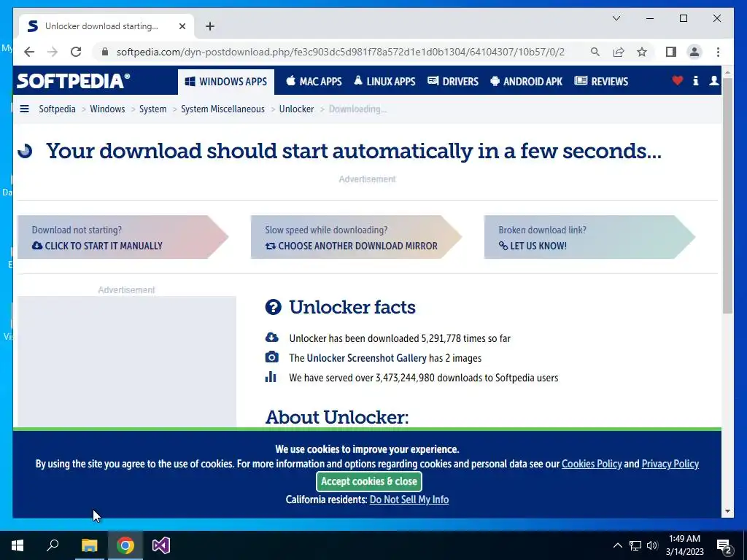Open Windows taskbar search
747x560 pixels.
pos(53,545)
